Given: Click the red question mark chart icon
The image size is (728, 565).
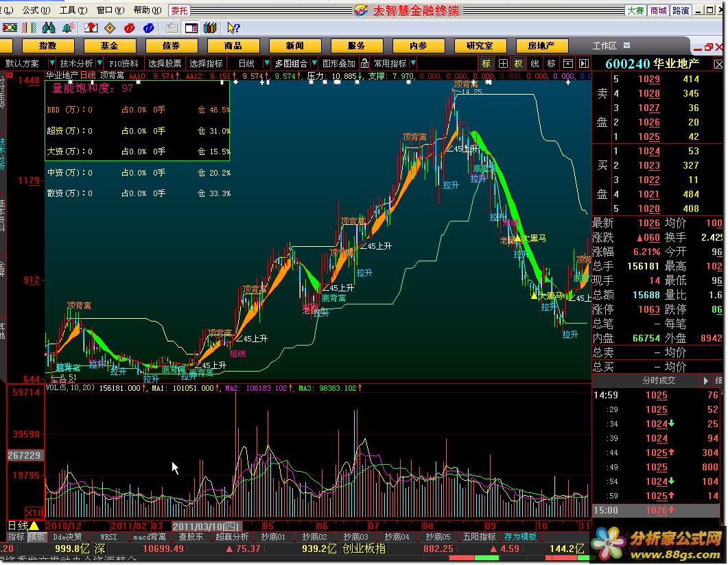Looking at the screenshot, I should pyautogui.click(x=91, y=28).
